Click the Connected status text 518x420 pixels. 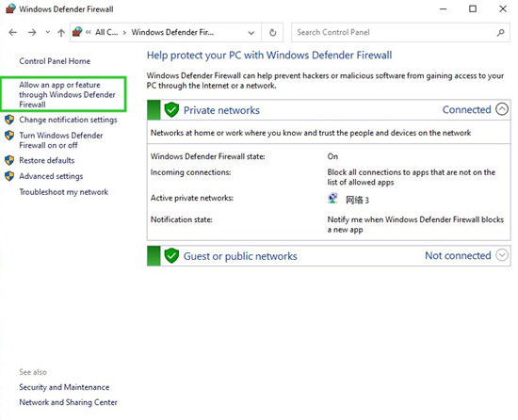point(466,109)
